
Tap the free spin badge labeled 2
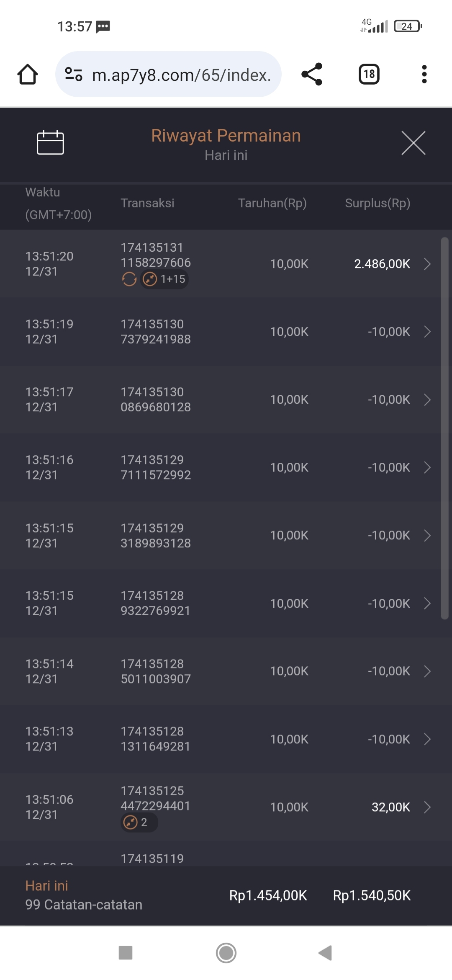pos(139,822)
